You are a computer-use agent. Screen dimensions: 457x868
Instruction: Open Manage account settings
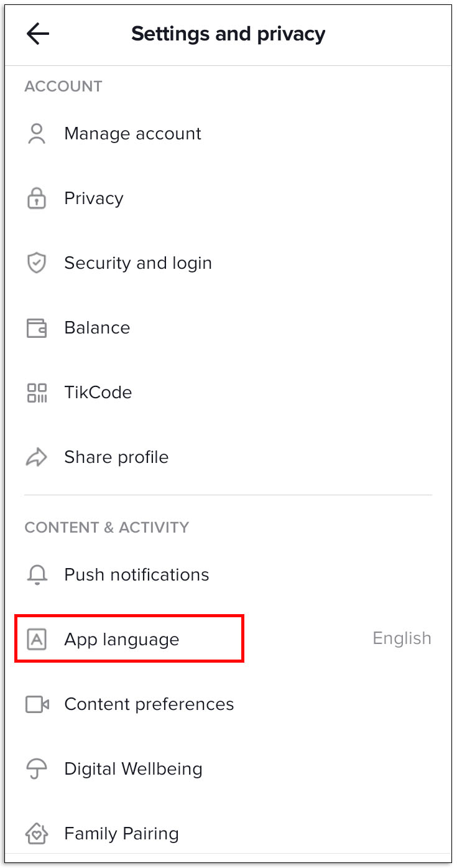point(228,134)
